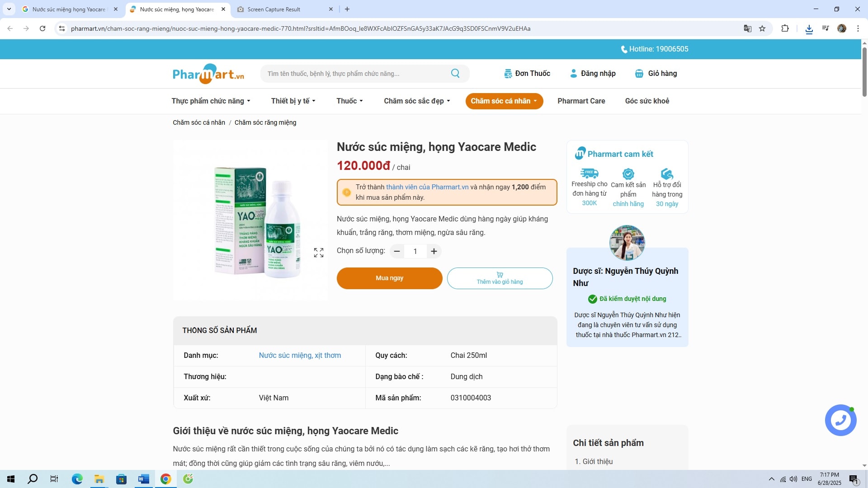Decrease quantity with minus button

[397, 251]
